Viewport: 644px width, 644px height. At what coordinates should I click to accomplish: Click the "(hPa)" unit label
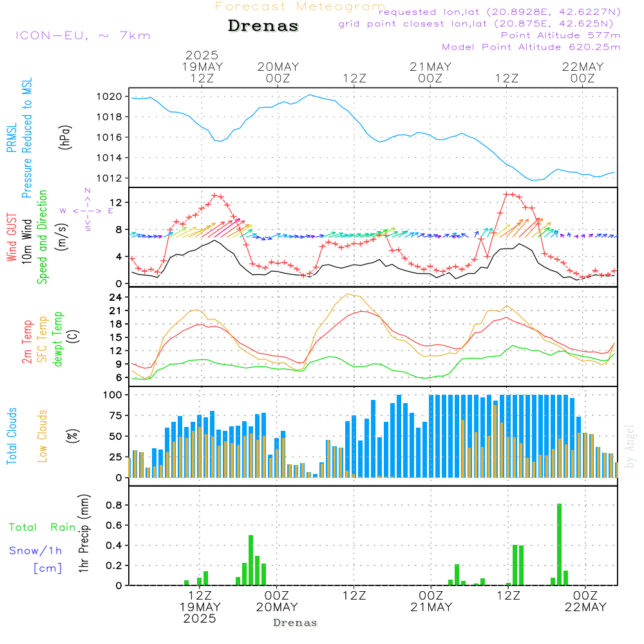[x=65, y=137]
